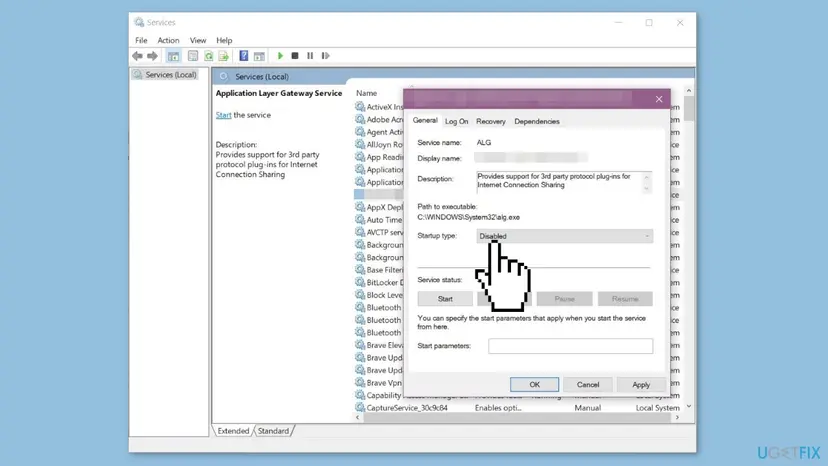The height and width of the screenshot is (466, 828).
Task: Click the Restart Service toolbar icon
Action: (325, 56)
